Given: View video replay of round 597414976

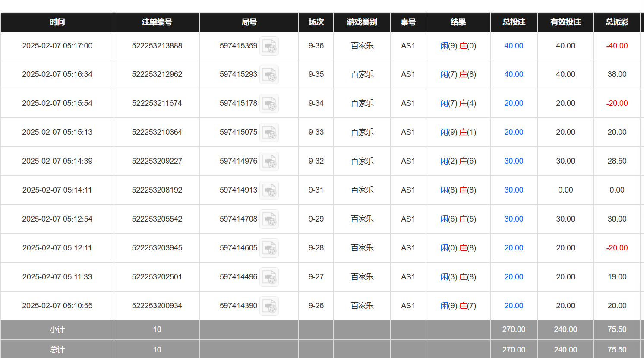Looking at the screenshot, I should (269, 162).
